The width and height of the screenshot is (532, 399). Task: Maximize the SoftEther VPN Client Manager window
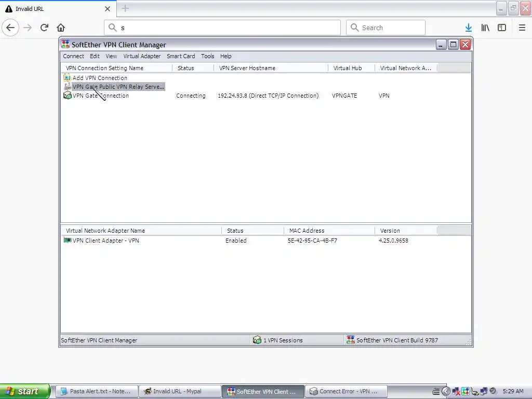click(x=453, y=45)
